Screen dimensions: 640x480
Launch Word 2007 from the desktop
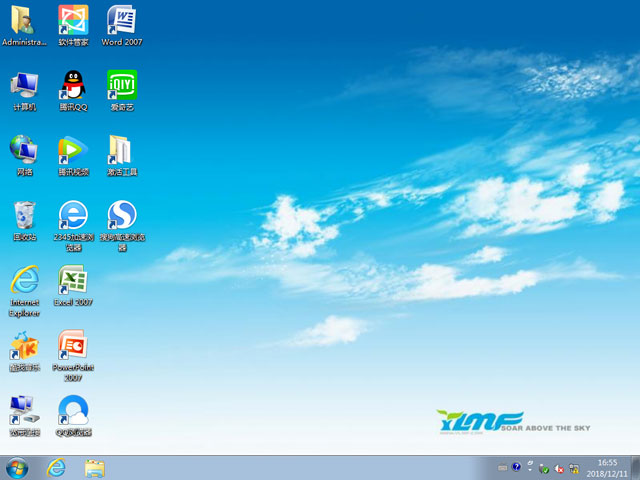(x=122, y=20)
